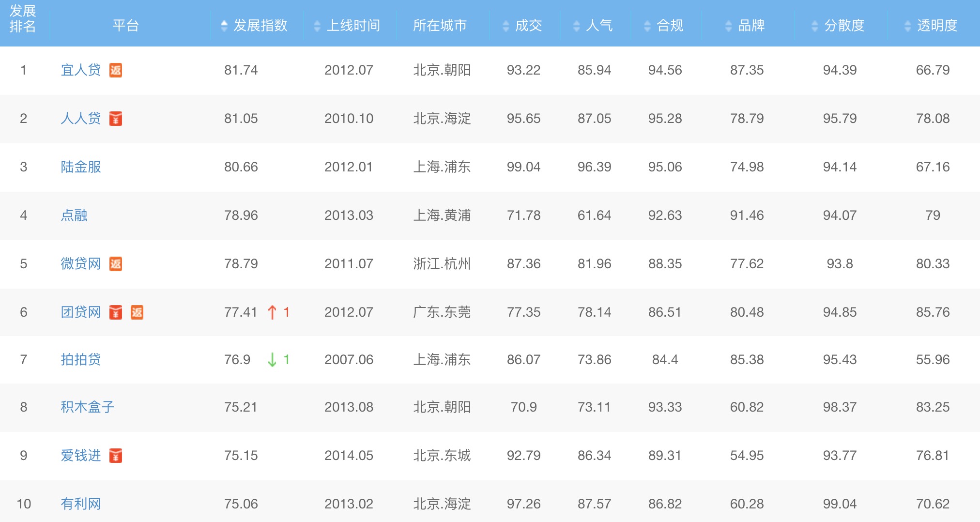
Task: Click the 发展排名 column header
Action: coord(23,18)
